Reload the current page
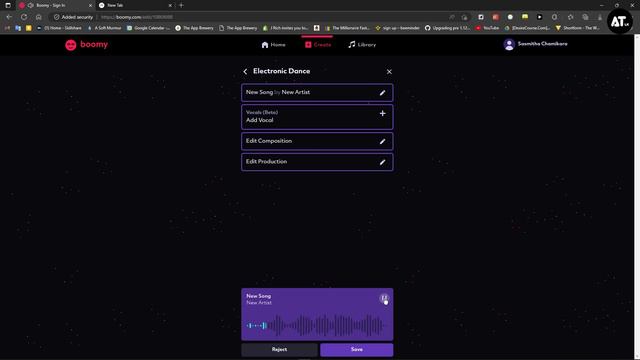This screenshot has width=640, height=360. tap(24, 17)
